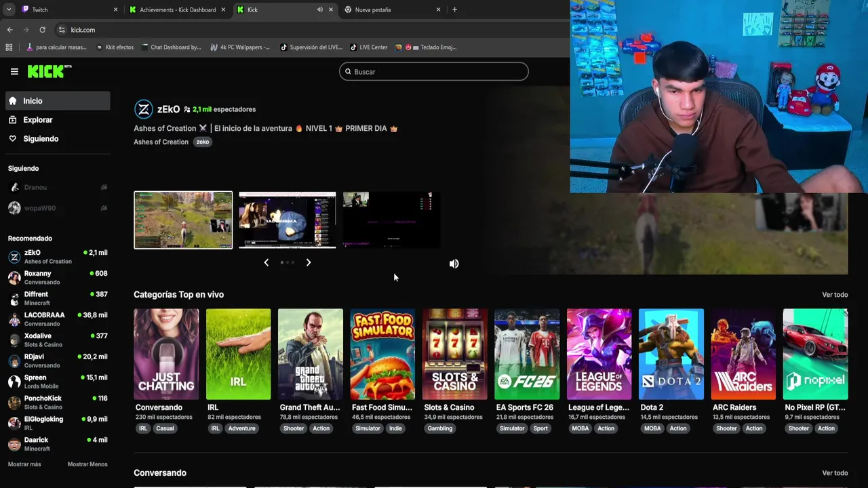
Task: Select the second featured stream thumbnail
Action: [288, 220]
